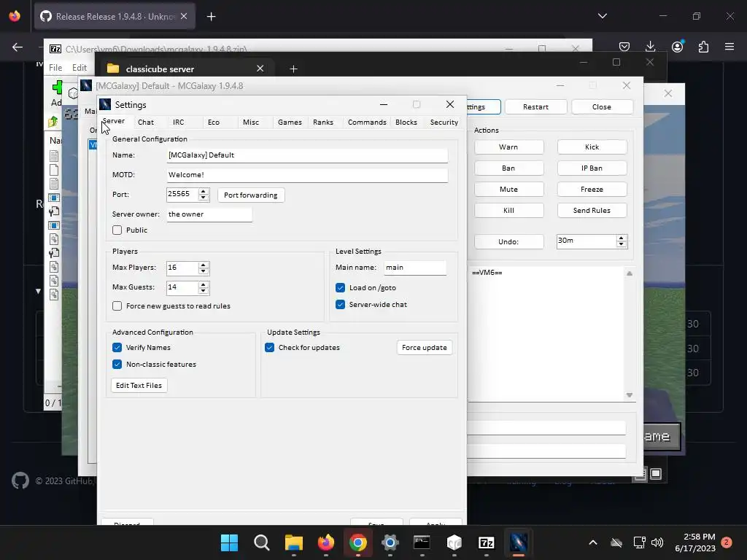The image size is (747, 560).
Task: Close the classicube server Explorer tab
Action: pyautogui.click(x=260, y=69)
